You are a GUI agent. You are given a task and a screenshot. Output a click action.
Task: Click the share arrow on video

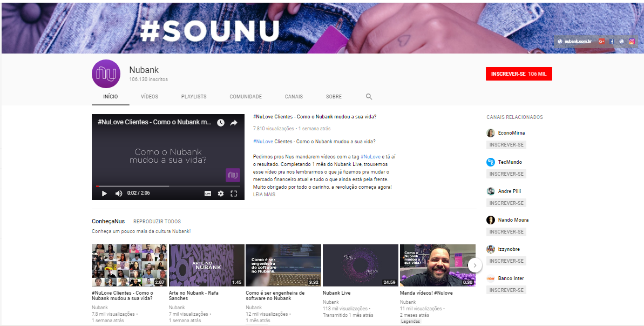pos(234,123)
